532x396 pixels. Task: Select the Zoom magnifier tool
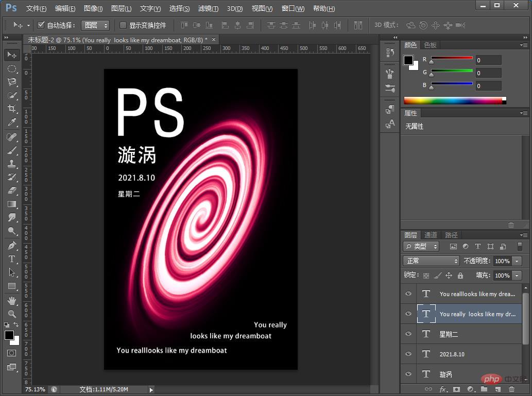click(x=12, y=314)
